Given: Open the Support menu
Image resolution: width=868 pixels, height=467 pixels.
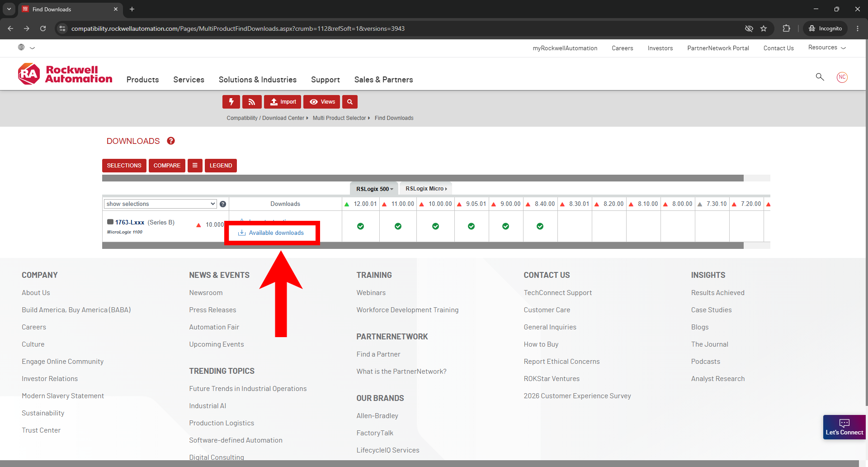Looking at the screenshot, I should coord(325,80).
